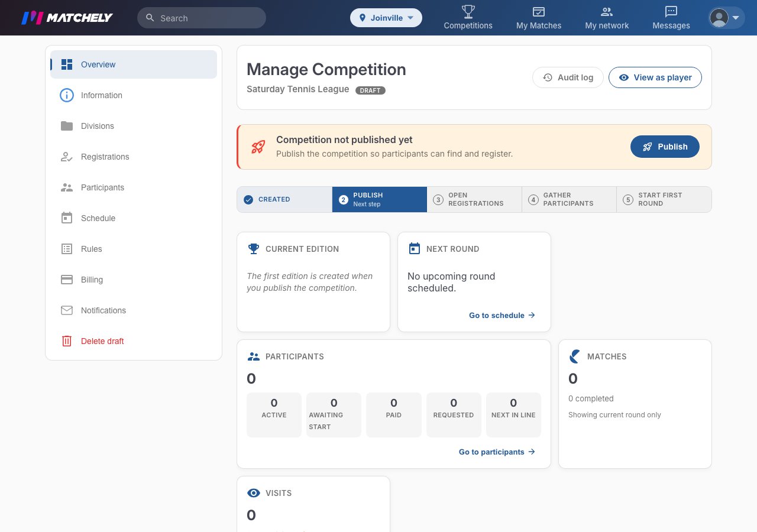Image resolution: width=757 pixels, height=532 pixels.
Task: Click the Registrations person-check icon
Action: tap(67, 157)
